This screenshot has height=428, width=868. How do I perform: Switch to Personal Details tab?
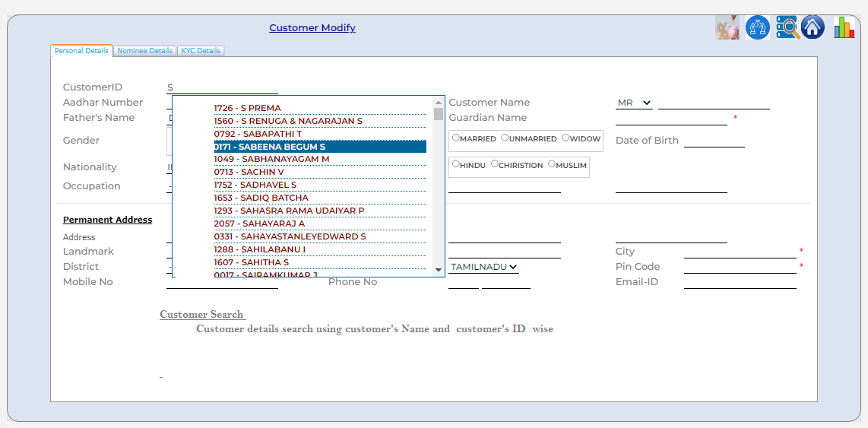[x=82, y=50]
